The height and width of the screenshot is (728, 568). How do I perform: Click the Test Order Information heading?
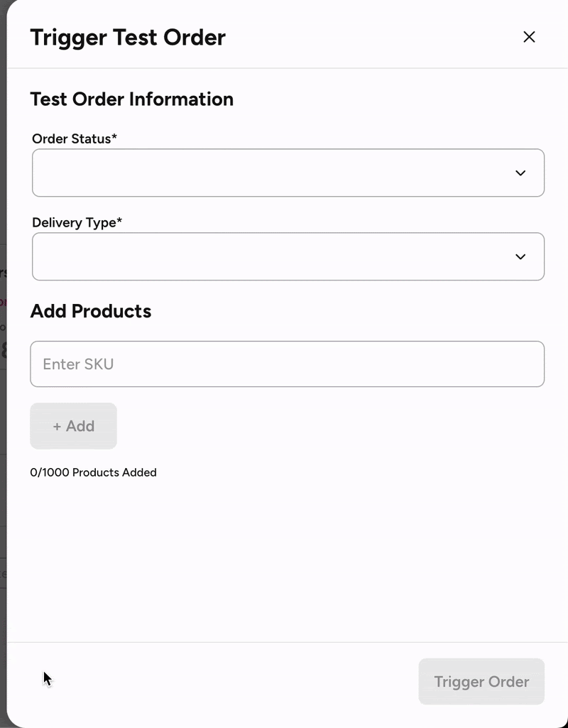131,99
